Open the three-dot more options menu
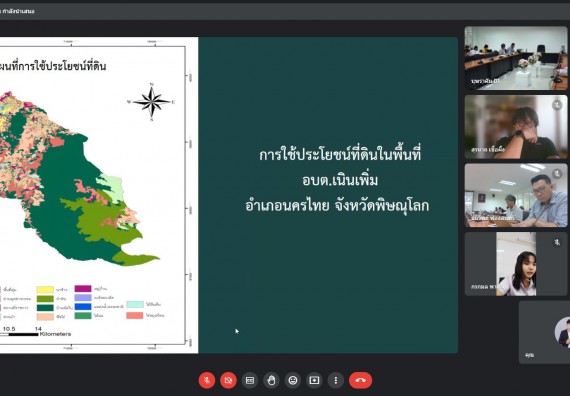This screenshot has width=570, height=396. (336, 380)
